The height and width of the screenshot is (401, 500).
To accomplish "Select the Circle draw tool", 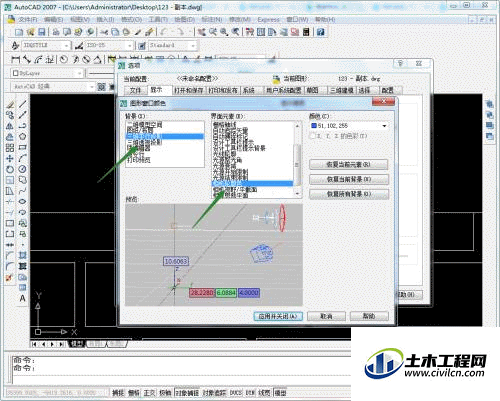I will 22,169.
